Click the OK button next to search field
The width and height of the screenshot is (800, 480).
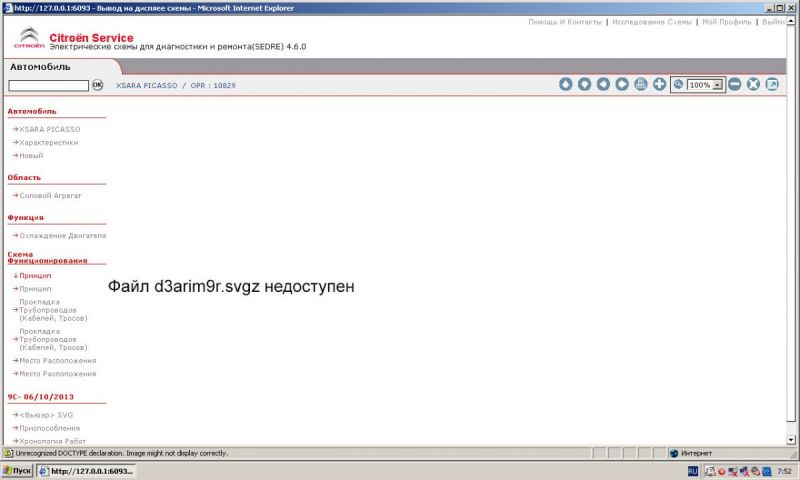pyautogui.click(x=97, y=85)
